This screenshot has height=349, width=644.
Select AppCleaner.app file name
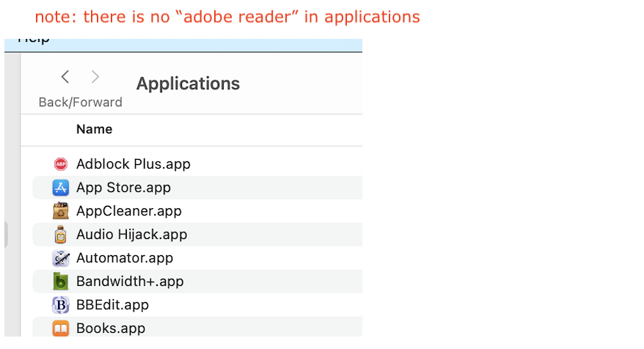click(x=129, y=211)
